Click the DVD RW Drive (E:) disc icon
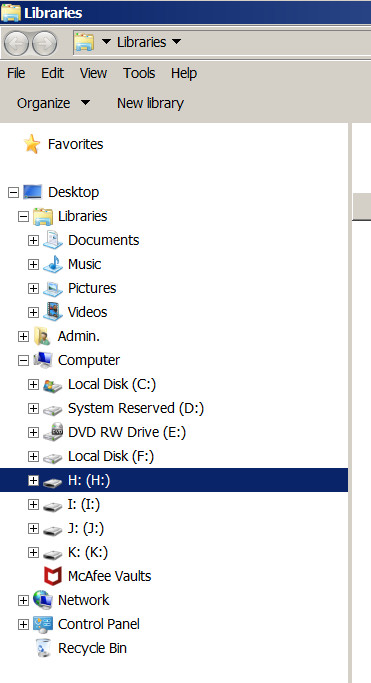Screen dimensions: 371x683 (53, 432)
